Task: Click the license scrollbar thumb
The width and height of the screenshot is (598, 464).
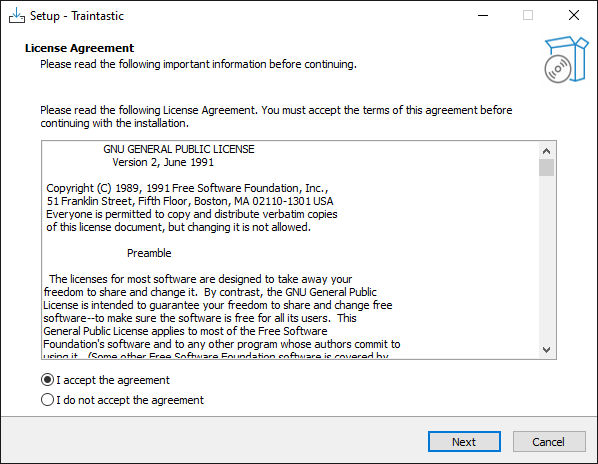Action: [547, 168]
